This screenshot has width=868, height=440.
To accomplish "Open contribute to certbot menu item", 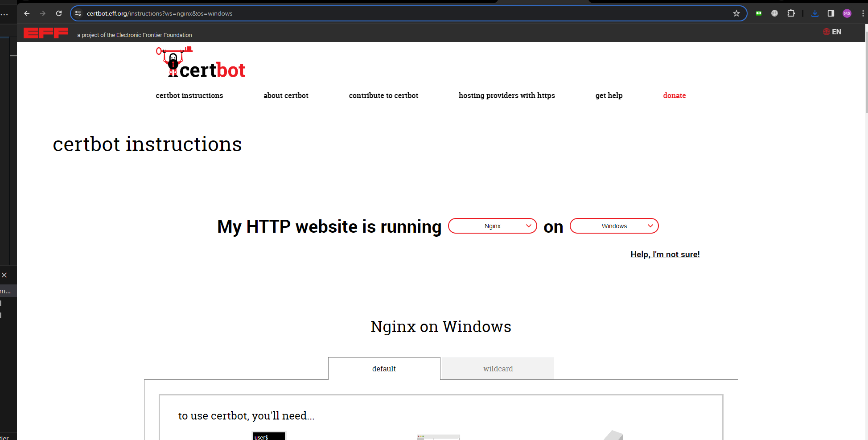I will (x=383, y=95).
